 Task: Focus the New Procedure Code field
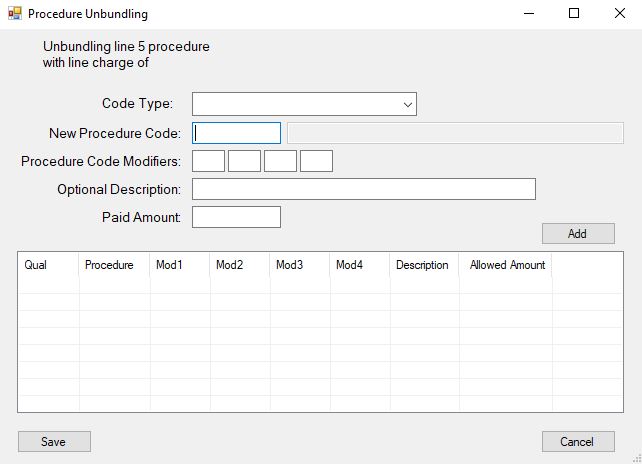pyautogui.click(x=236, y=133)
